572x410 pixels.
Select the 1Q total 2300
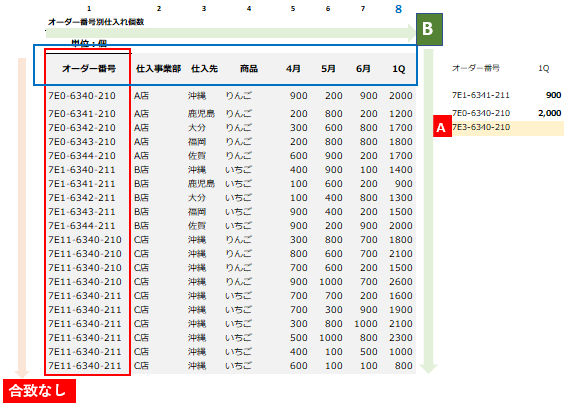(401, 338)
